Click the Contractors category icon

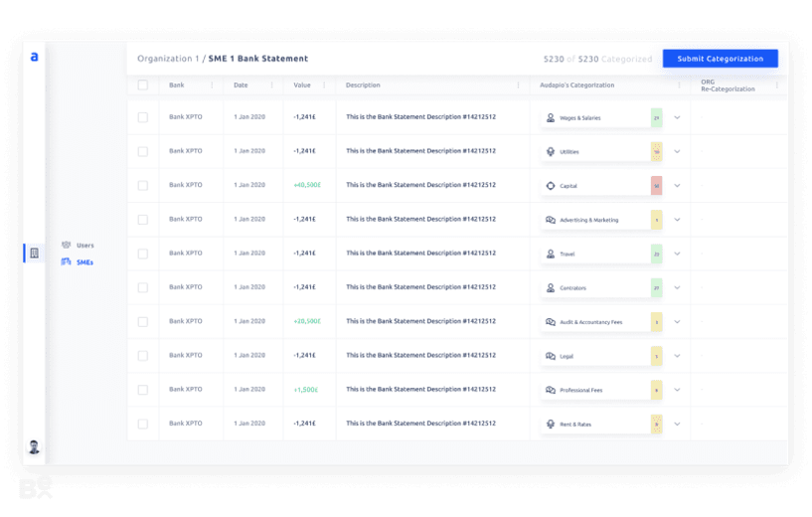[x=551, y=287]
